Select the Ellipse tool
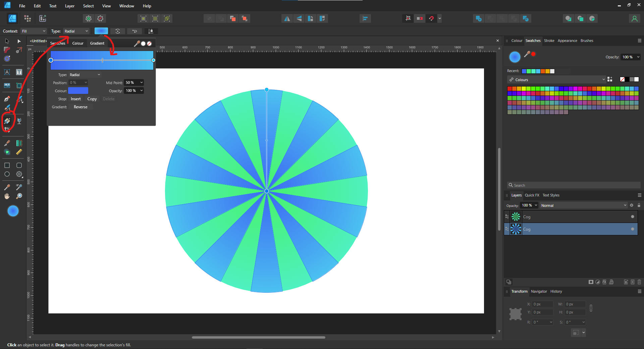The width and height of the screenshot is (644, 349). click(x=7, y=174)
